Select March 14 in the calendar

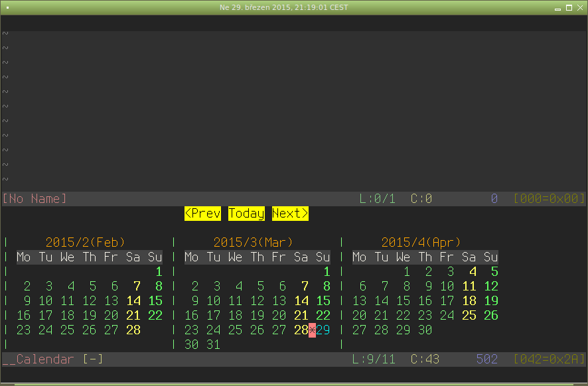click(301, 301)
